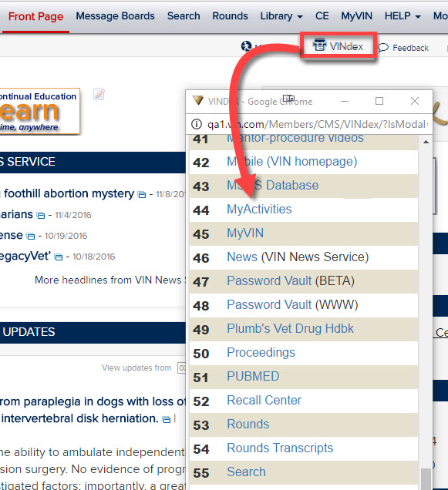The image size is (448, 490).
Task: Open the Rounds link in VINdex list
Action: (248, 424)
